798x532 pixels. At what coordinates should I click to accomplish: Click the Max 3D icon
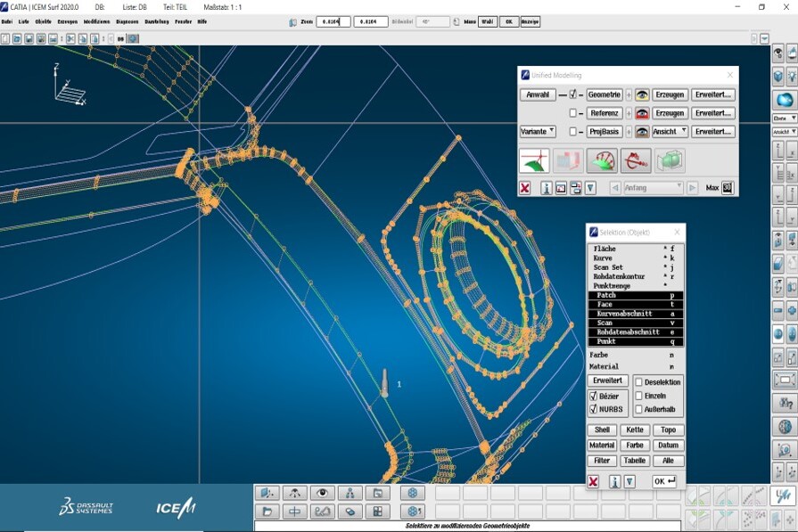[727, 188]
